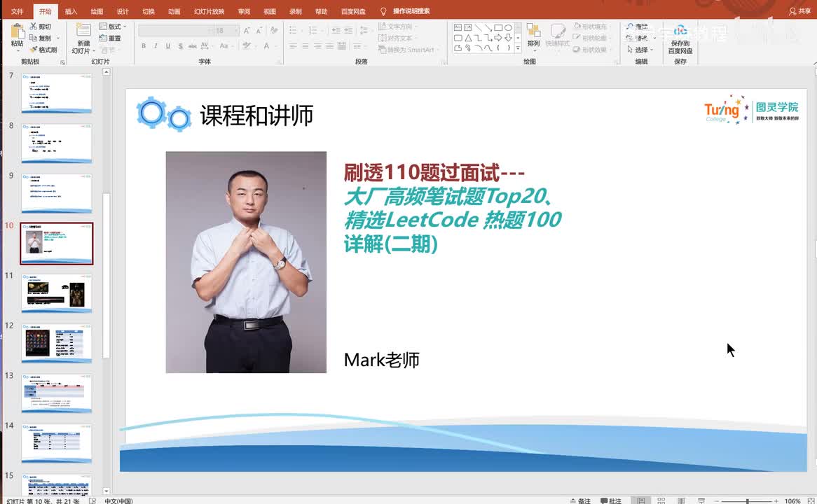This screenshot has width=817, height=504.
Task: Toggle underline formatting (U)
Action: (167, 45)
